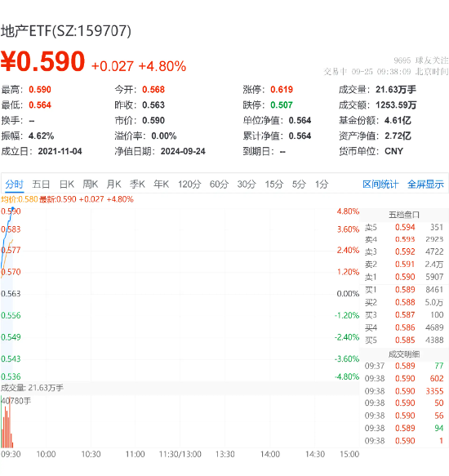This screenshot has height=476, width=449.
Task: Click the 4.80% right axis label
Action: pyautogui.click(x=348, y=211)
